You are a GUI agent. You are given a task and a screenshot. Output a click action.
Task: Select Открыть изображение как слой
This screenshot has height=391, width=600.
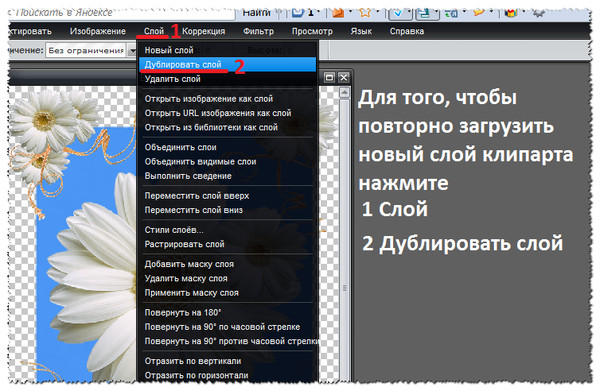click(227, 99)
